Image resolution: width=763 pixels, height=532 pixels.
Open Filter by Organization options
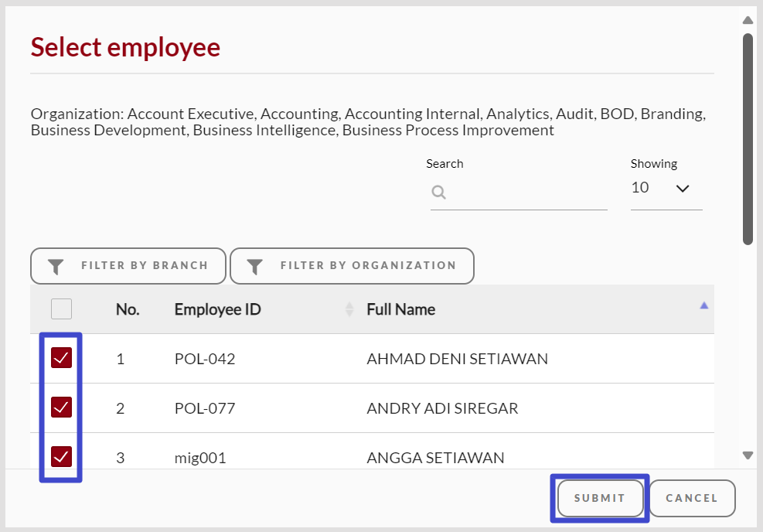[352, 266]
